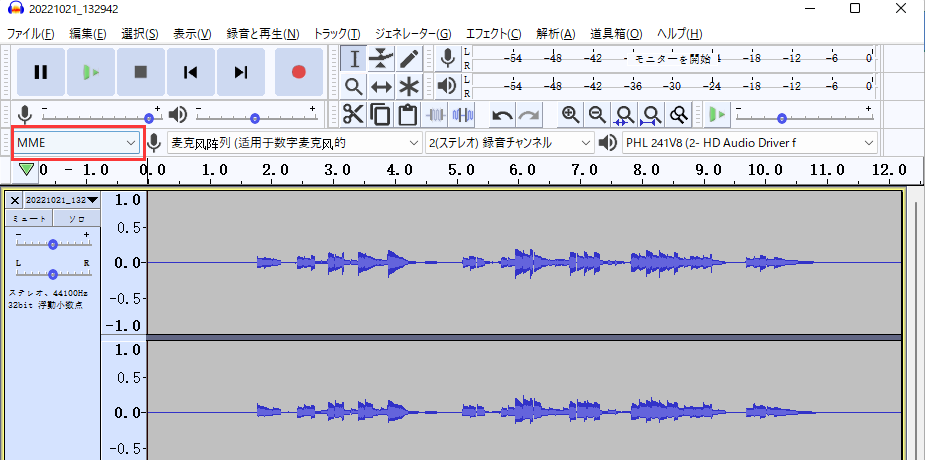
Task: Click the Zoom Toggle icon
Action: point(679,114)
